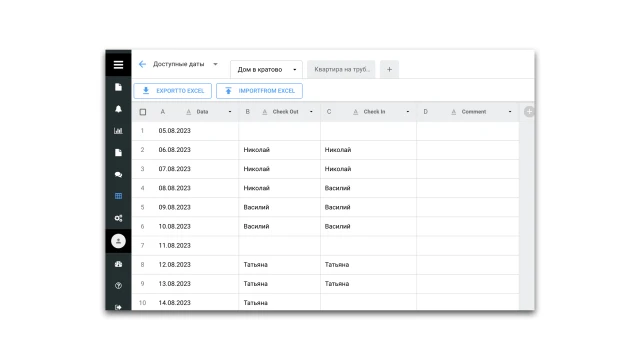Viewport: 640px width, 360px height.
Task: Click the logout arrow icon
Action: (118, 307)
